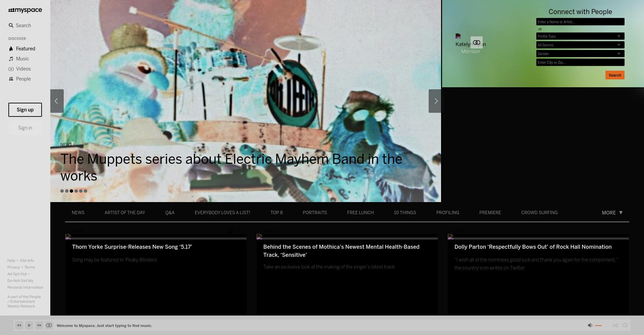Open the Muppets Electric Mayhem headline

(x=231, y=167)
